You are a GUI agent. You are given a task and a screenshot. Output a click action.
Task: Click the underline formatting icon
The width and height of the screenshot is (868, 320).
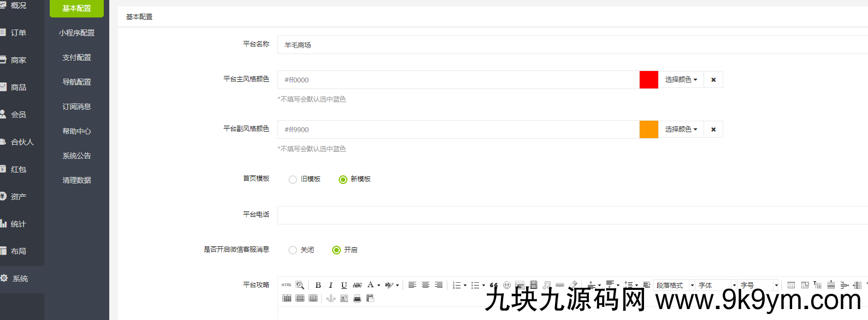(344, 285)
